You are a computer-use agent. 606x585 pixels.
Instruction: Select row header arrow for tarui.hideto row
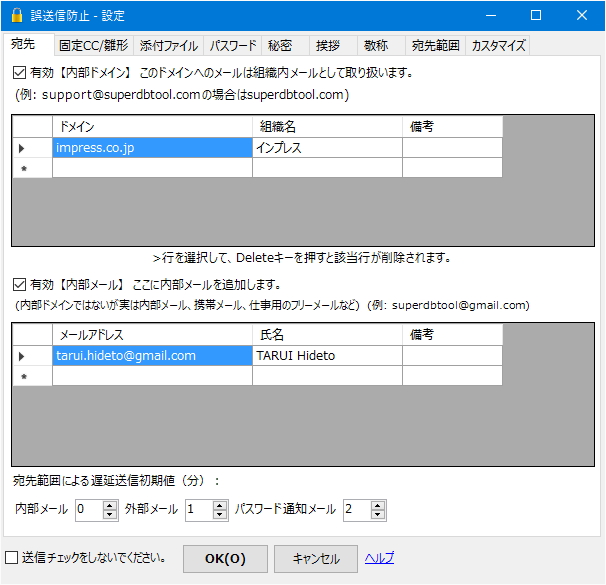coord(32,355)
